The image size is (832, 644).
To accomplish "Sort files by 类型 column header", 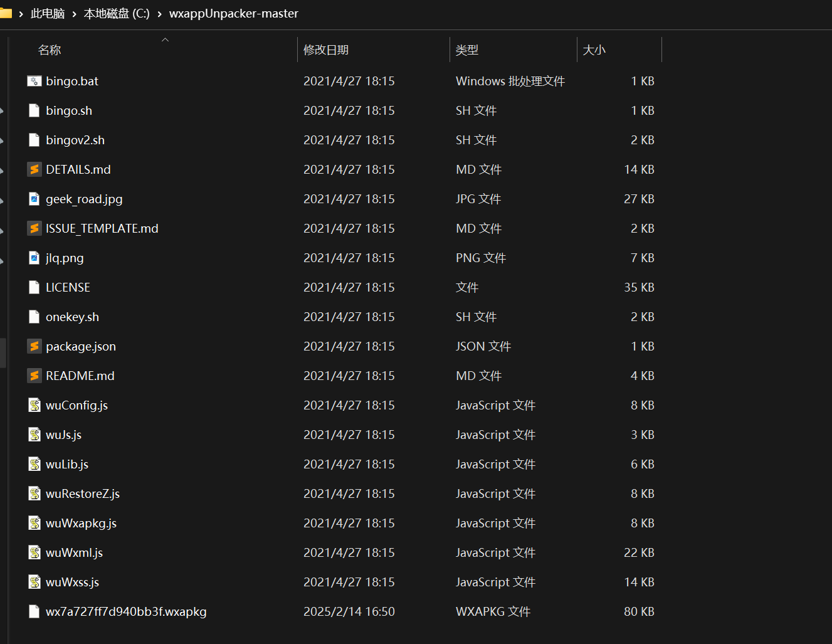I will pos(467,50).
